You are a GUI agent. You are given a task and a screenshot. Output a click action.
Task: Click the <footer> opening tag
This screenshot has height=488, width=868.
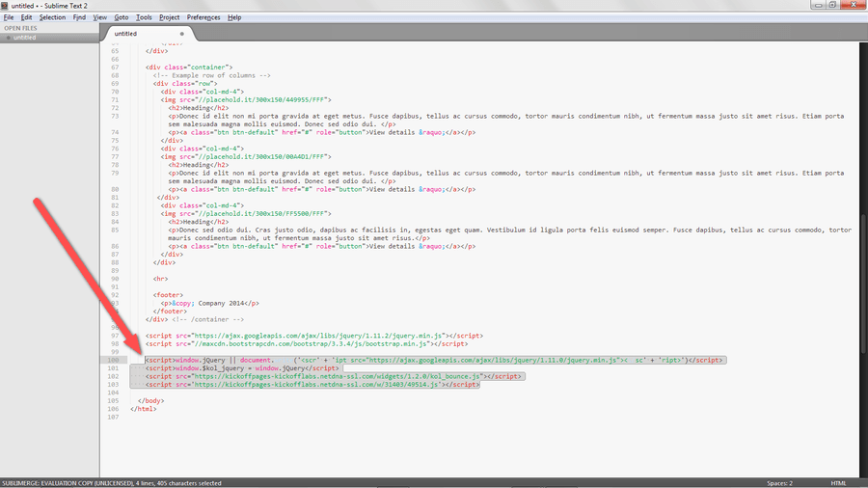pyautogui.click(x=168, y=295)
